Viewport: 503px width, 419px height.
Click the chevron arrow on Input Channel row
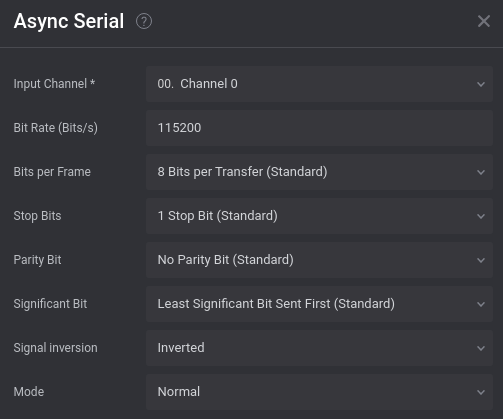coord(481,84)
